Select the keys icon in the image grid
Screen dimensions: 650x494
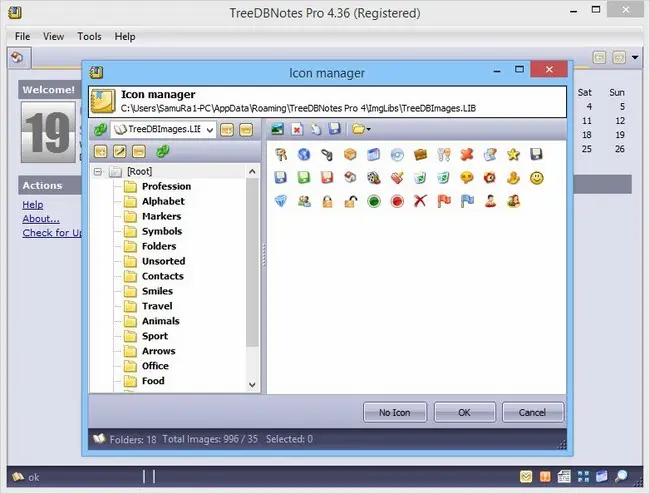coord(281,155)
